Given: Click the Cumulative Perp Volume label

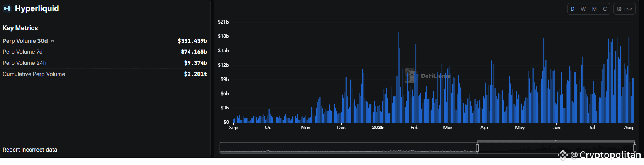Looking at the screenshot, I should point(34,74).
